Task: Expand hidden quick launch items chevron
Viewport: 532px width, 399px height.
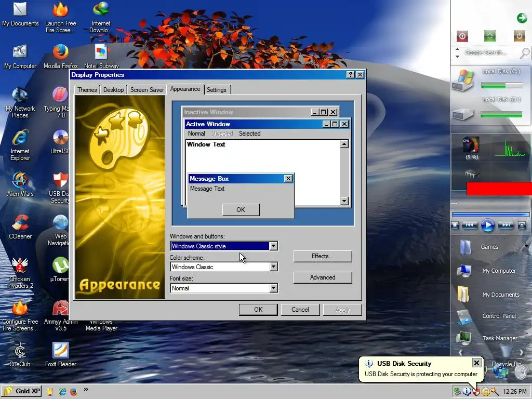Action: pyautogui.click(x=86, y=389)
